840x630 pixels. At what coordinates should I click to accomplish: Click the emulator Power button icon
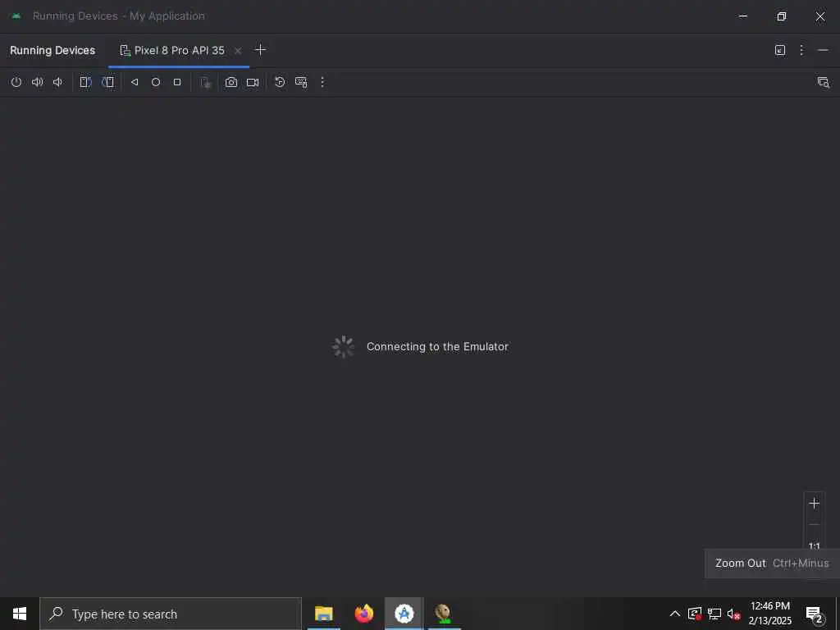pyautogui.click(x=16, y=82)
